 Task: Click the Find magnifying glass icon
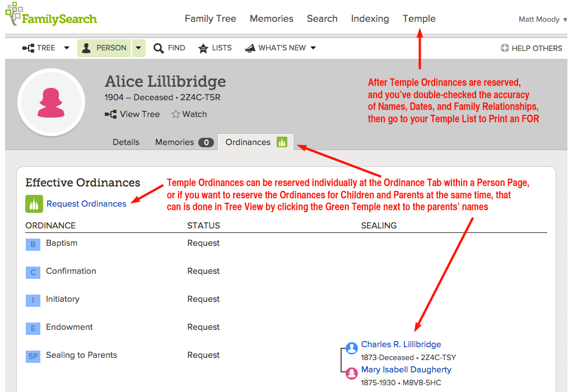click(158, 48)
